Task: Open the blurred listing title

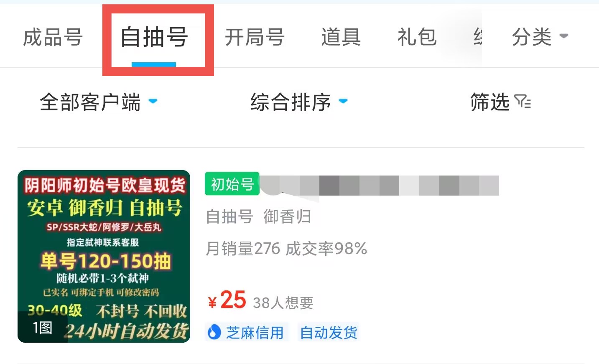Action: (x=379, y=186)
